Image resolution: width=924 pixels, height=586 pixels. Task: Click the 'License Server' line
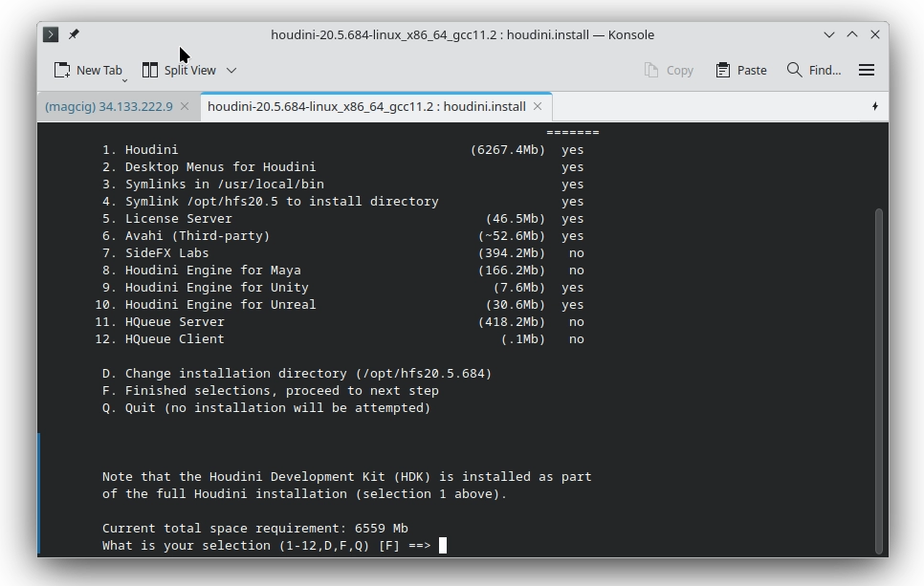click(x=343, y=219)
